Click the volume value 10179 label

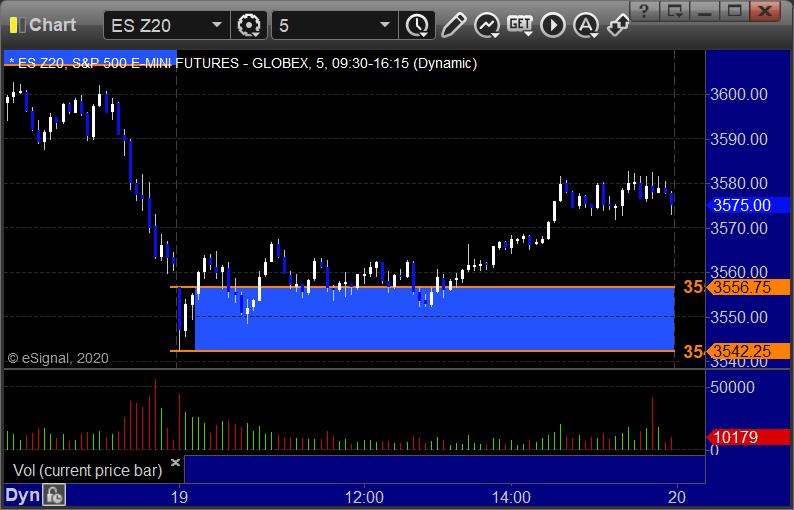point(748,437)
